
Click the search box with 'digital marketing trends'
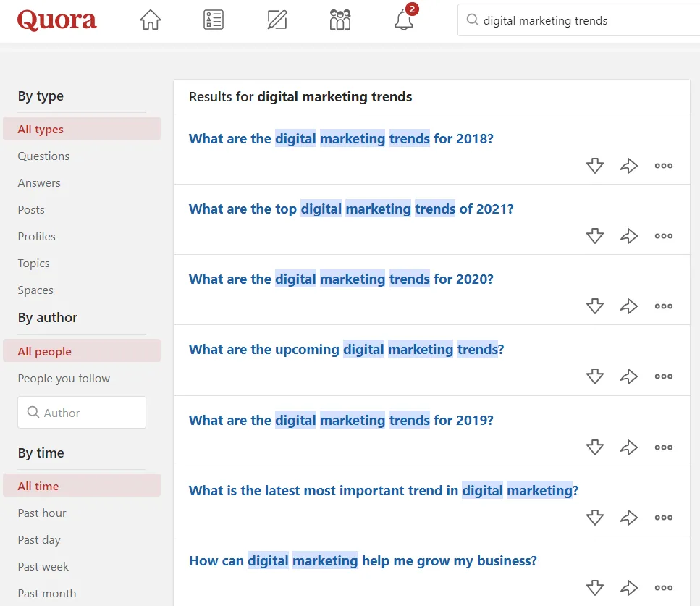(x=579, y=20)
